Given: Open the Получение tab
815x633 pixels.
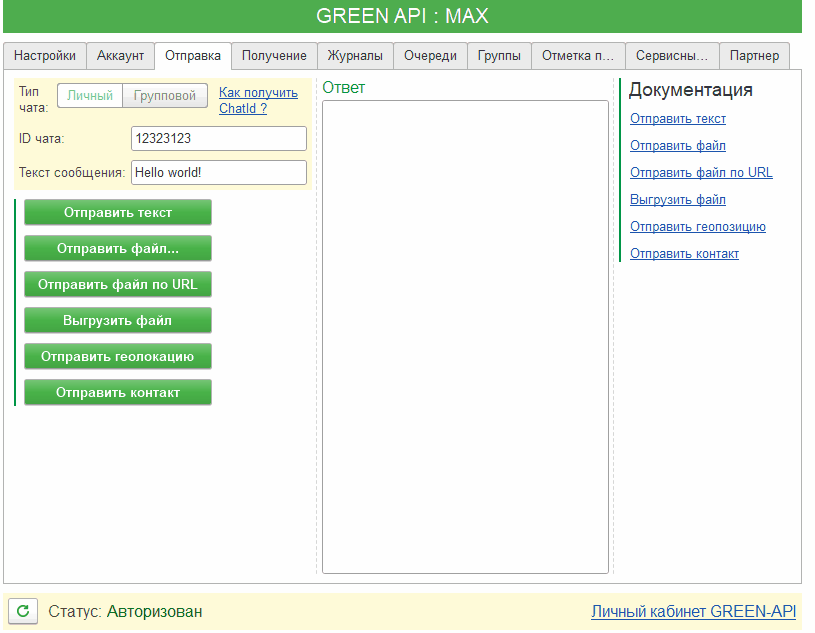Looking at the screenshot, I should tap(274, 56).
